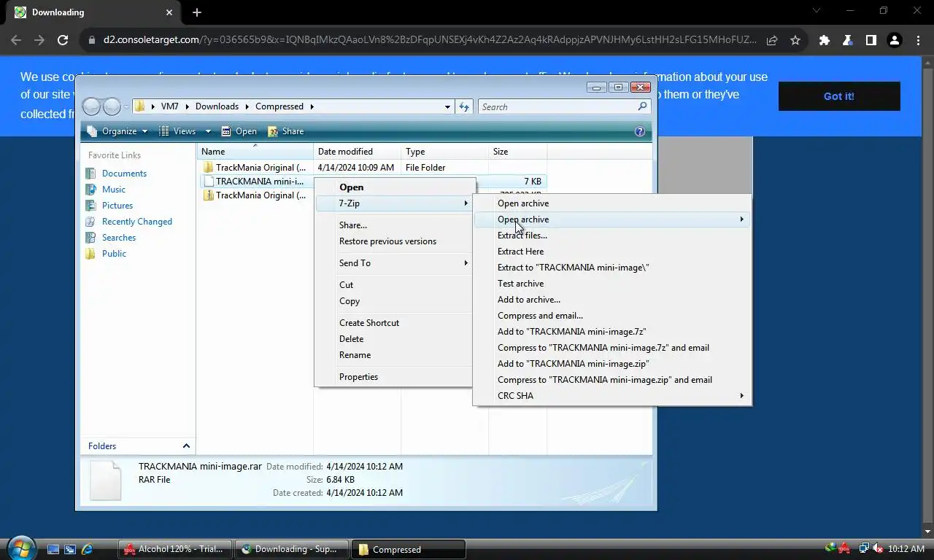Launch Internet Explorer from quick launch

coord(88,549)
